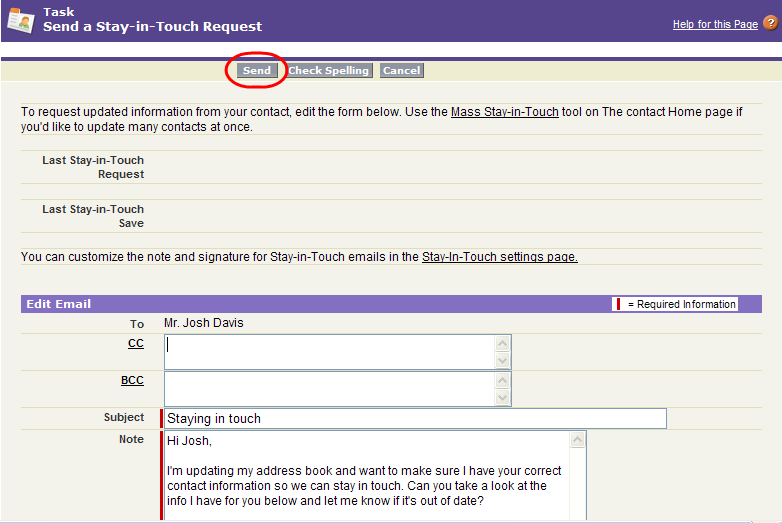Image resolution: width=782 pixels, height=523 pixels.
Task: Click the BCC box scroll down arrow
Action: click(x=502, y=397)
